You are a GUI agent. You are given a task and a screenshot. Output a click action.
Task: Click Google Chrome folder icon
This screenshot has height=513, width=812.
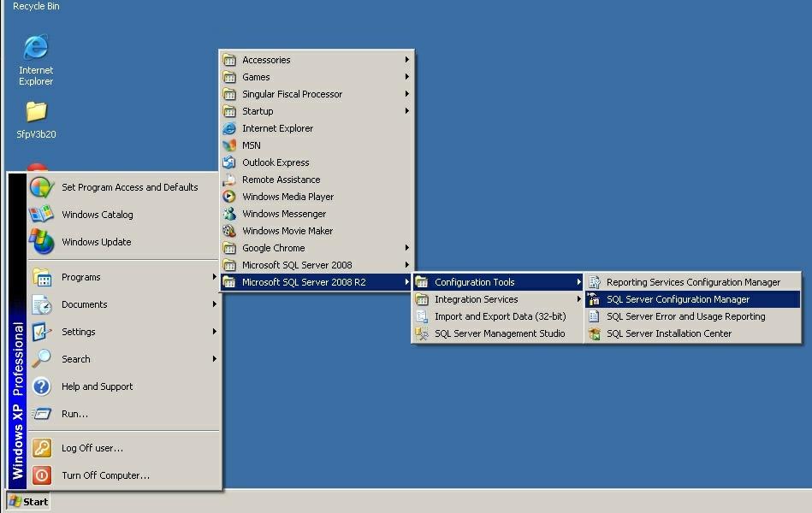pos(229,248)
